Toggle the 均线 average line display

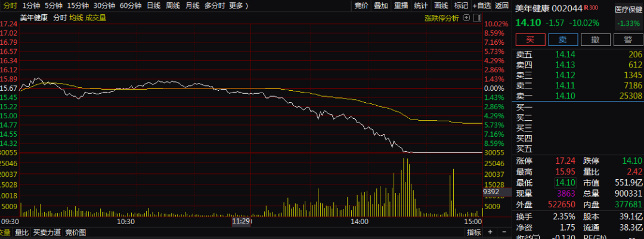(x=76, y=18)
